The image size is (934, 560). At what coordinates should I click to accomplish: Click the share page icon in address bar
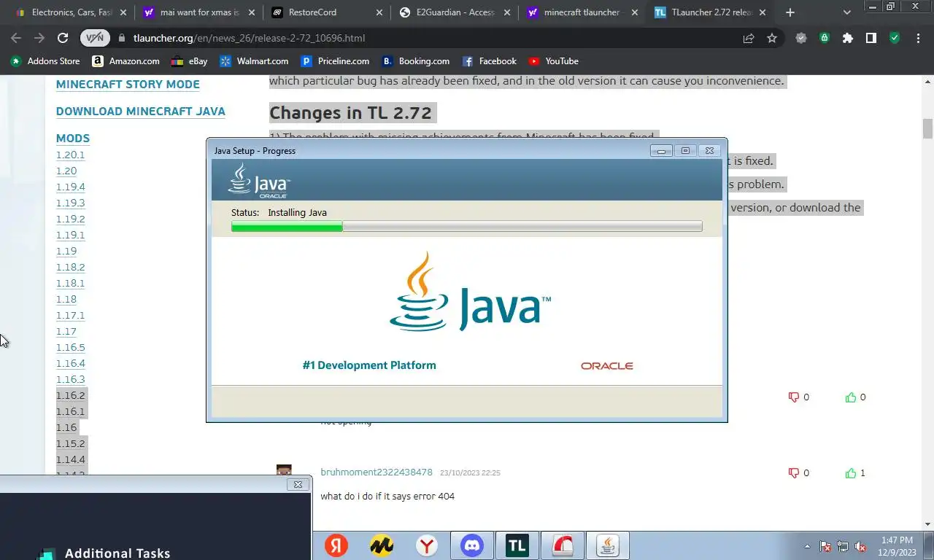[x=749, y=38]
